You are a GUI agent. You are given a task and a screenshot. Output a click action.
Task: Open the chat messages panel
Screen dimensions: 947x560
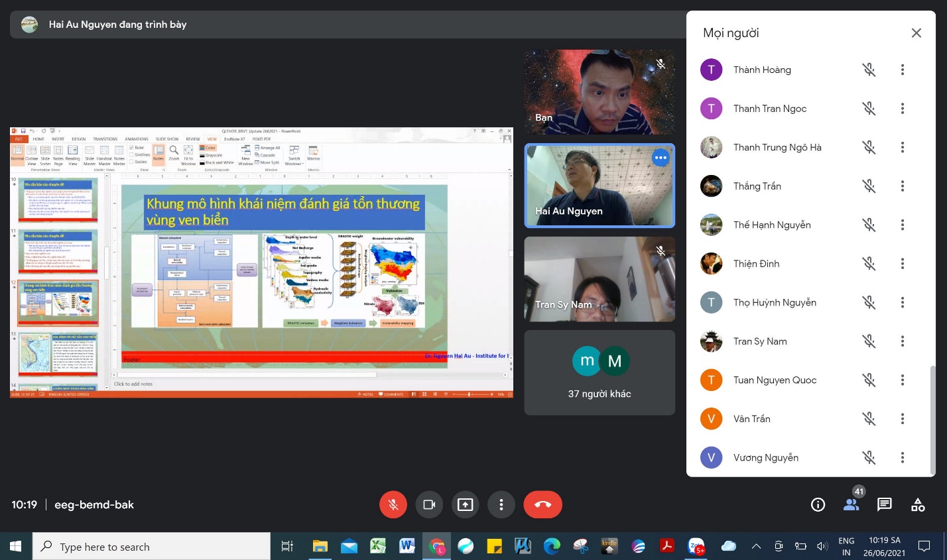coord(884,505)
